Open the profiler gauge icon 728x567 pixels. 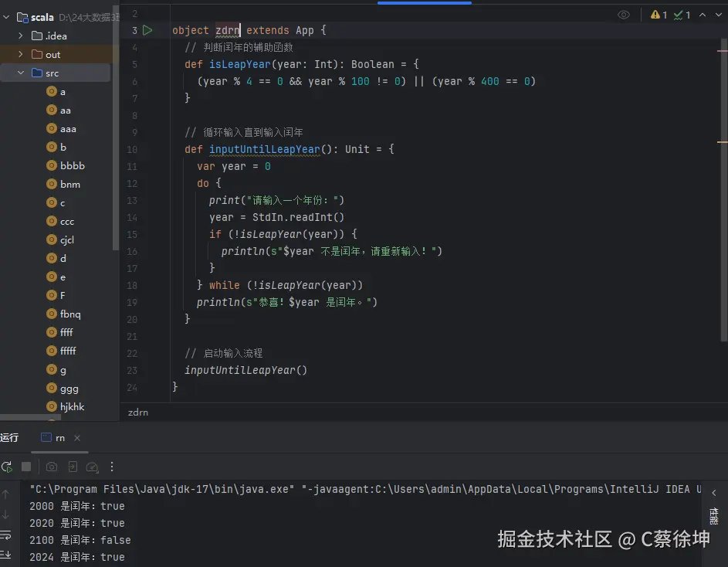click(x=91, y=467)
